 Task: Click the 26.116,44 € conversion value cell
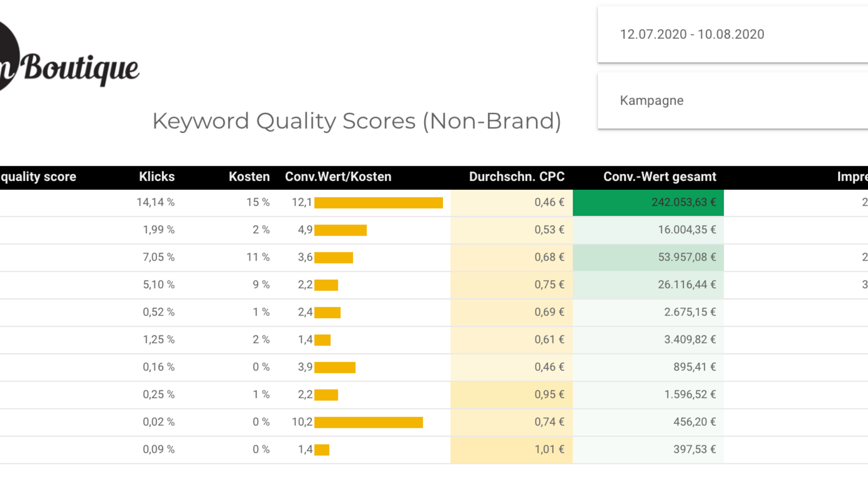[x=648, y=285]
